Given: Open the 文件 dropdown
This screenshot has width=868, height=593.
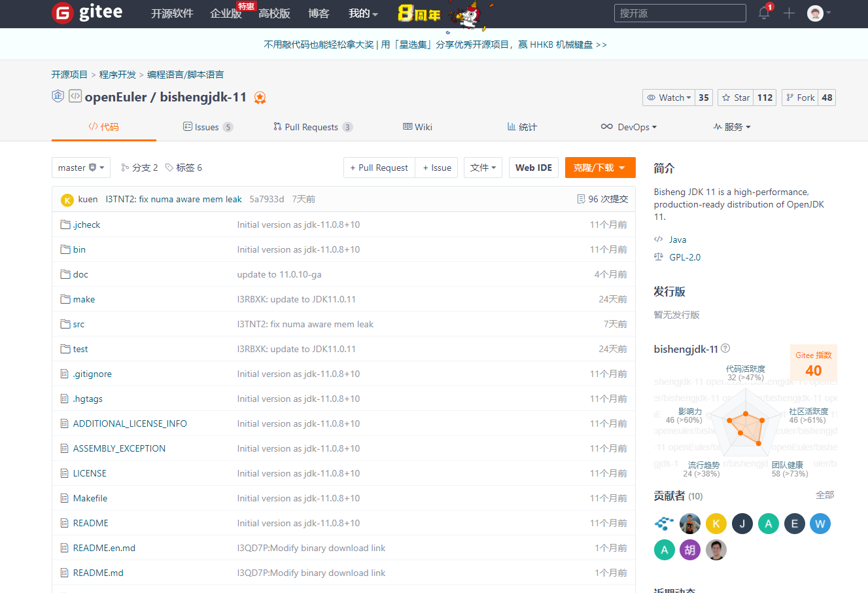Looking at the screenshot, I should (483, 168).
